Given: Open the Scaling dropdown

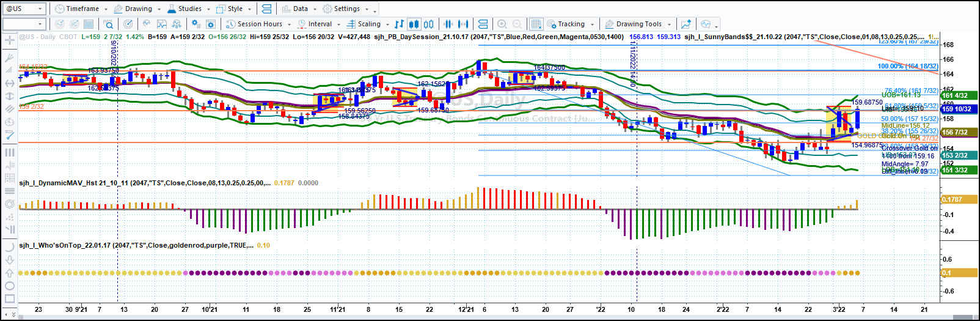Looking at the screenshot, I should 368,24.
